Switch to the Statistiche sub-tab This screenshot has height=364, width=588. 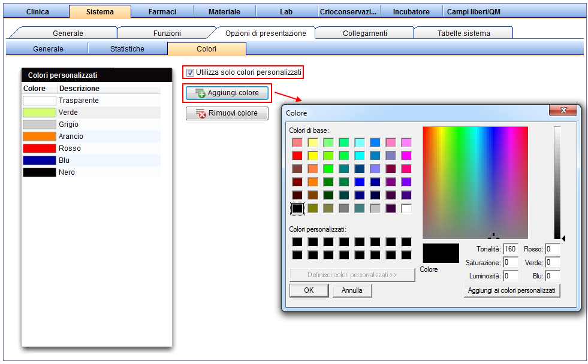(127, 48)
